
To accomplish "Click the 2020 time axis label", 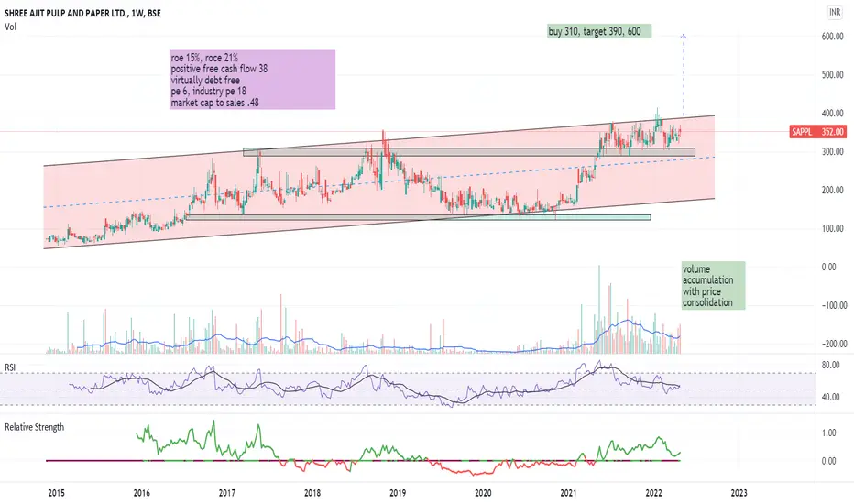I will pos(483,493).
